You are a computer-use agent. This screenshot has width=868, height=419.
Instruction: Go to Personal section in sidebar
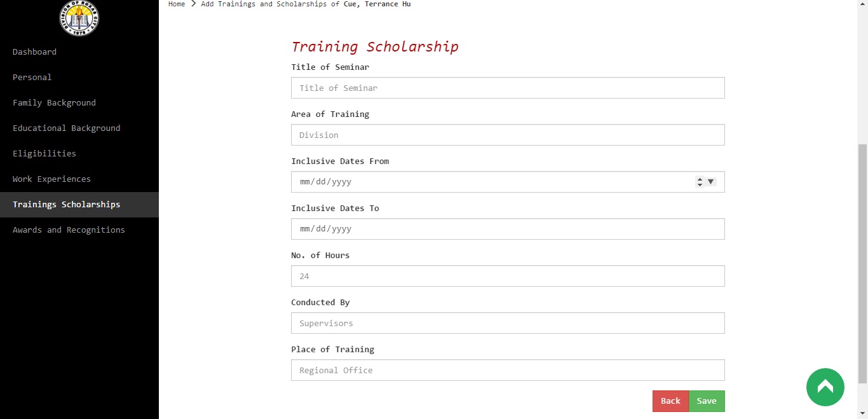[32, 77]
